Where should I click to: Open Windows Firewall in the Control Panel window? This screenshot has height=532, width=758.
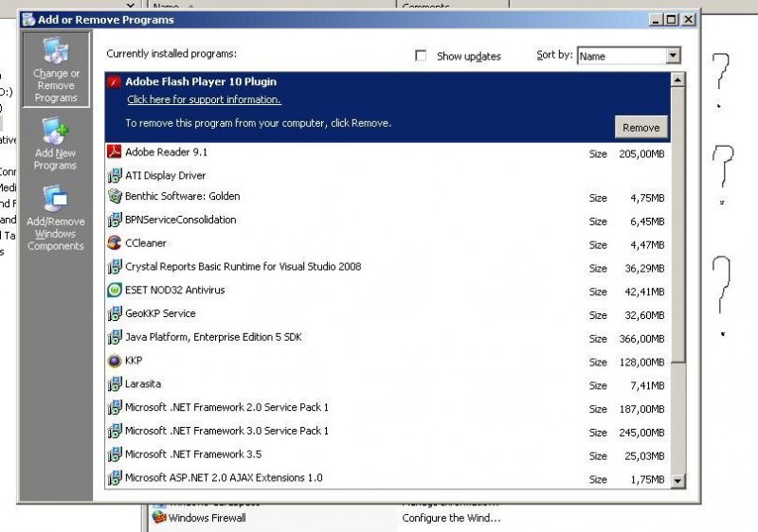207,518
